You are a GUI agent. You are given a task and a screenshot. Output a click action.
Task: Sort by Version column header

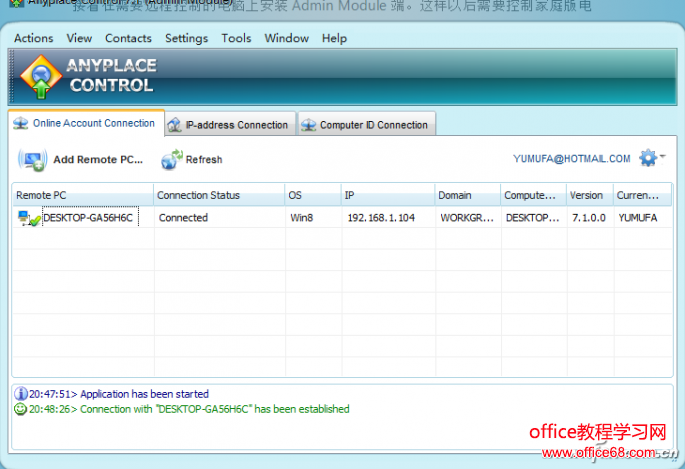tap(590, 195)
